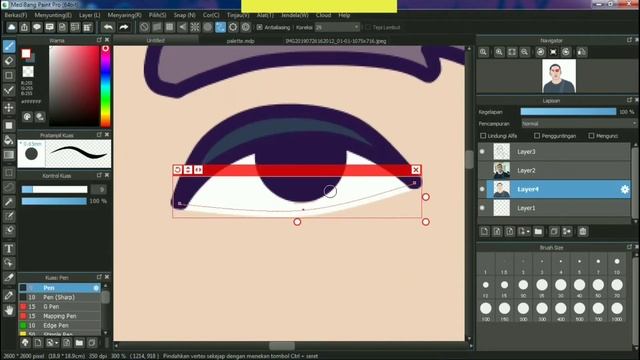Enable Pengguntingan checkbox

[537, 136]
